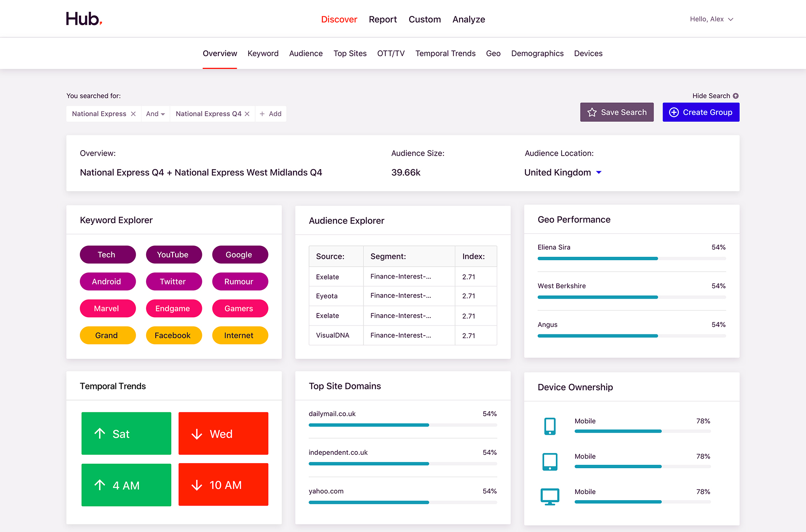Click the dailymail.co.uk progress bar
The width and height of the screenshot is (806, 532).
click(x=402, y=425)
